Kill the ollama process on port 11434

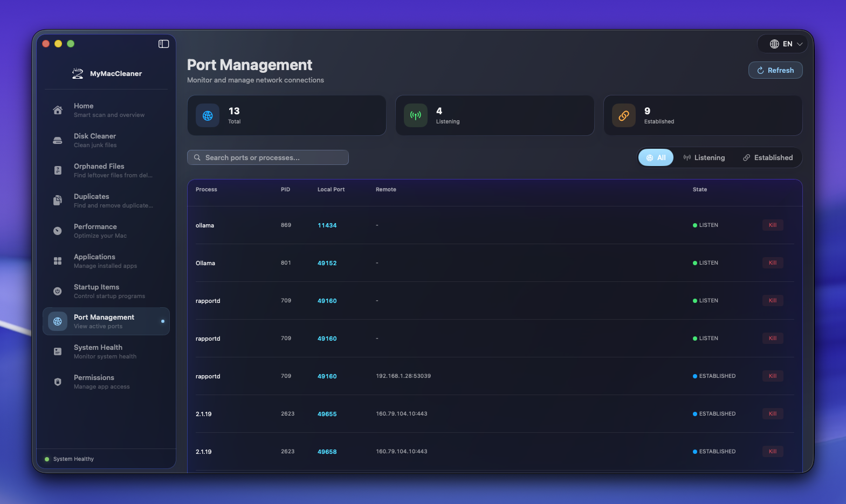pos(773,225)
